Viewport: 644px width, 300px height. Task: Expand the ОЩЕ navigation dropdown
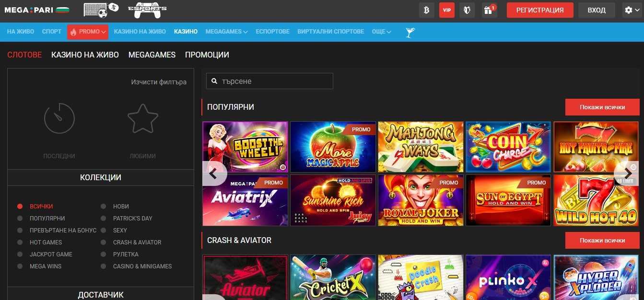[382, 32]
